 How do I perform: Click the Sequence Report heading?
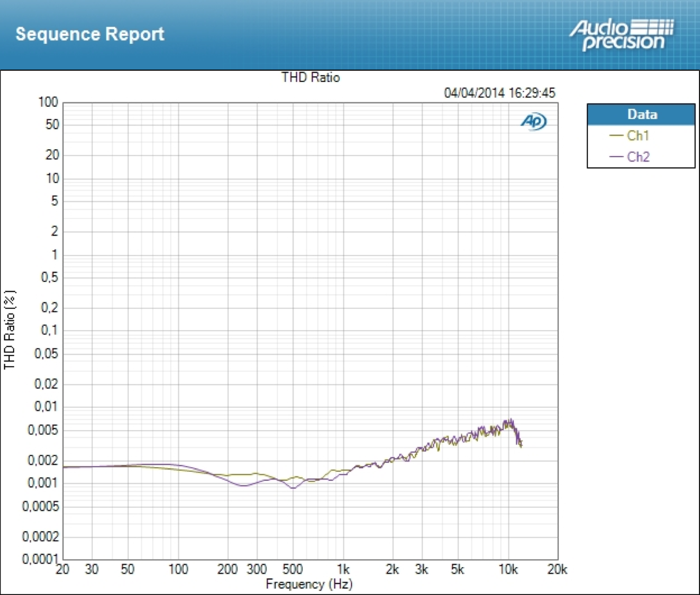(90, 34)
